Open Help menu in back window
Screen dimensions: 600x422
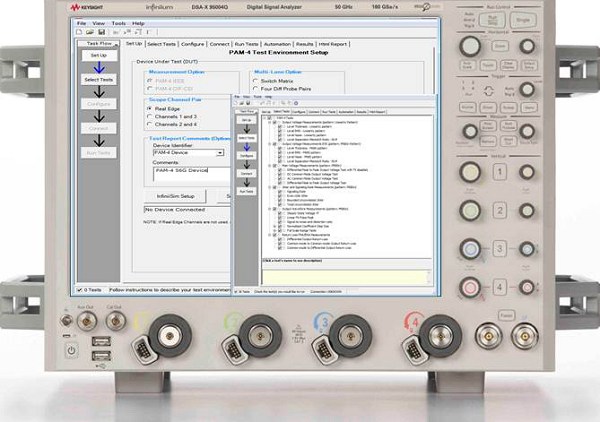pos(138,23)
